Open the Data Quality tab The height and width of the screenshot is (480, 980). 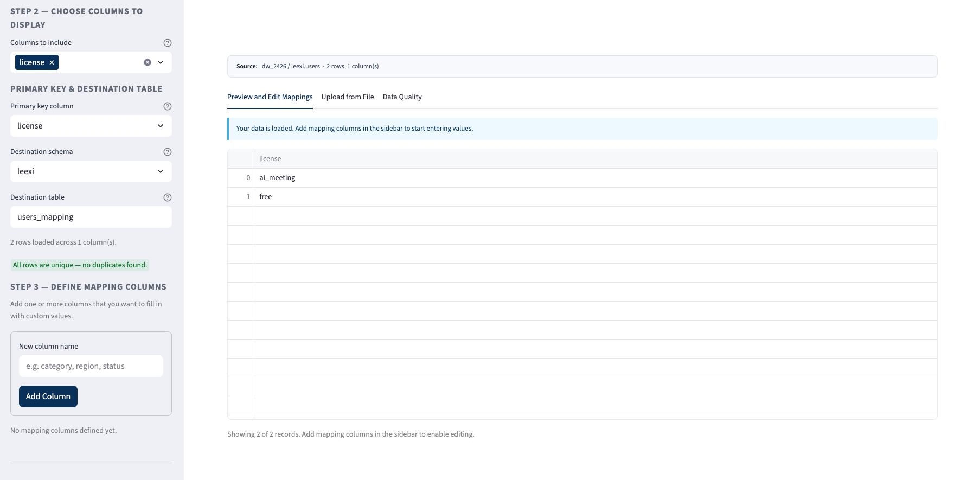[402, 97]
